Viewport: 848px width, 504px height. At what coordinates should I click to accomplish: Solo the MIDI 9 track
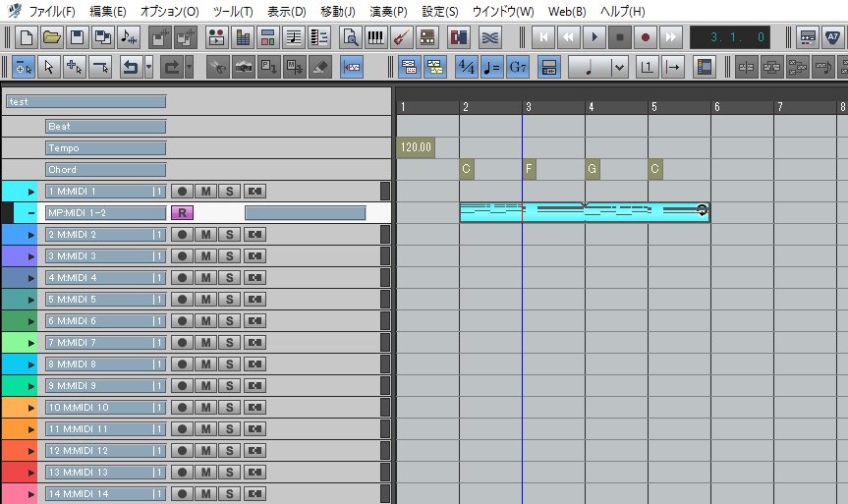(230, 385)
